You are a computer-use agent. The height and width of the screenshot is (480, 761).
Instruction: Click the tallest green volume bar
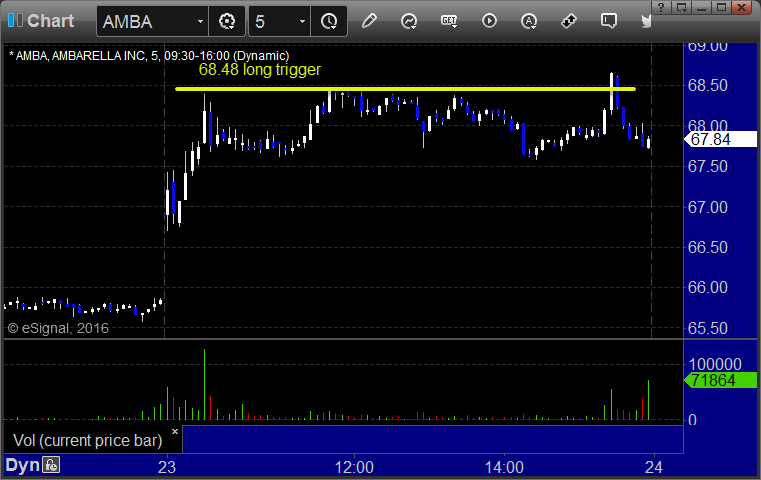coord(204,384)
